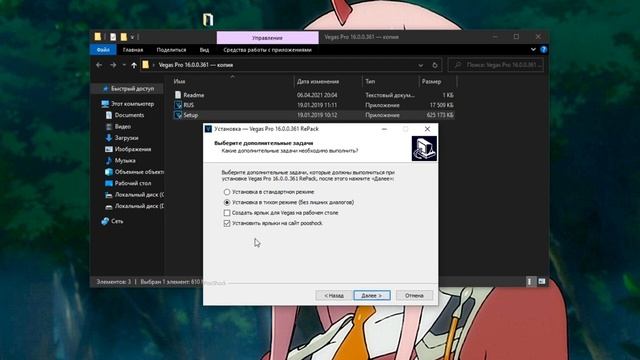Click the Назад button in installer
This screenshot has height=360, width=640.
point(334,295)
